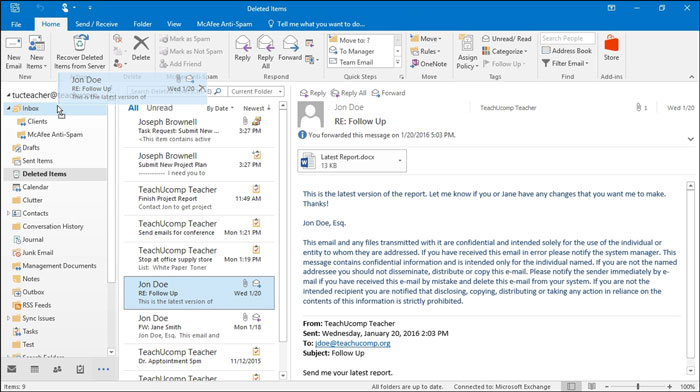This screenshot has height=392, width=700.
Task: Switch to the Calendar view icon
Action: click(34, 369)
